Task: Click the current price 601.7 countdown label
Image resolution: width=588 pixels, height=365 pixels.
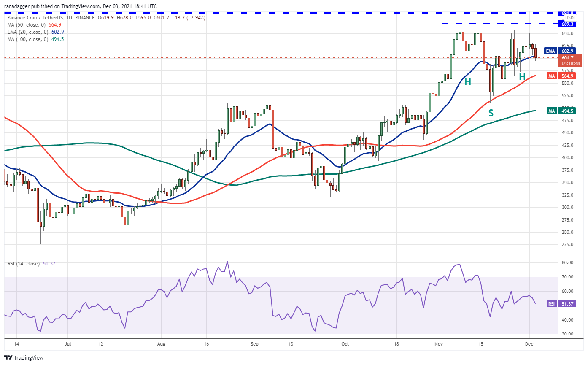Action: pyautogui.click(x=568, y=60)
